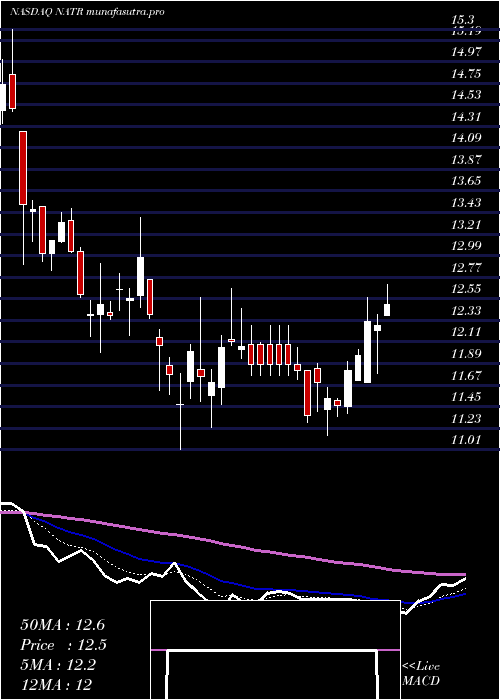Click the 11.01 price axis label
500x700 pixels.
point(466,440)
